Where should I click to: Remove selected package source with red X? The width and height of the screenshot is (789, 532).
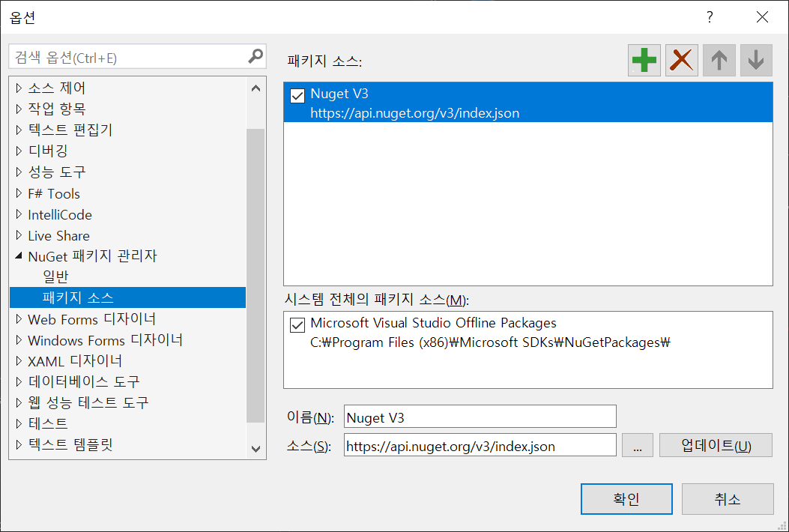[681, 61]
